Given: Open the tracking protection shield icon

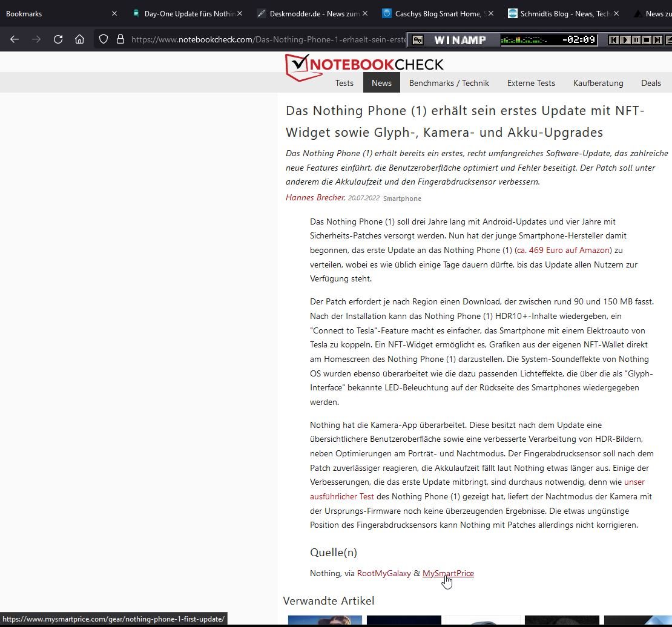Looking at the screenshot, I should pyautogui.click(x=104, y=39).
